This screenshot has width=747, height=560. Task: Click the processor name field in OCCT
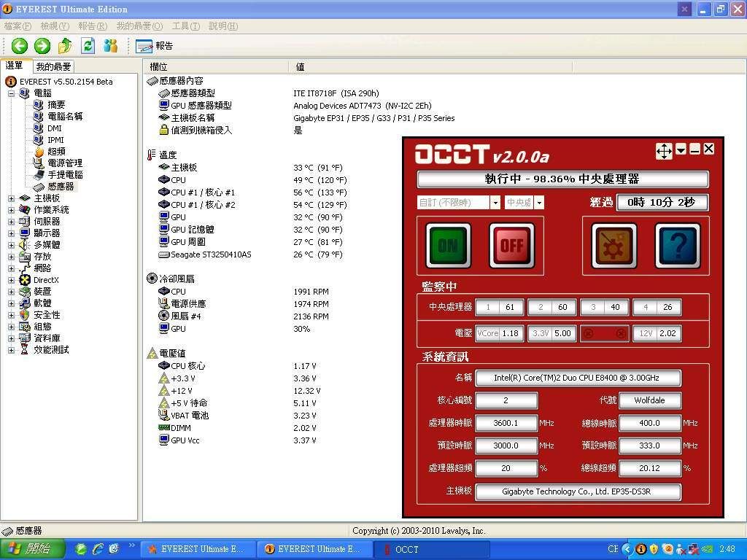coord(578,378)
